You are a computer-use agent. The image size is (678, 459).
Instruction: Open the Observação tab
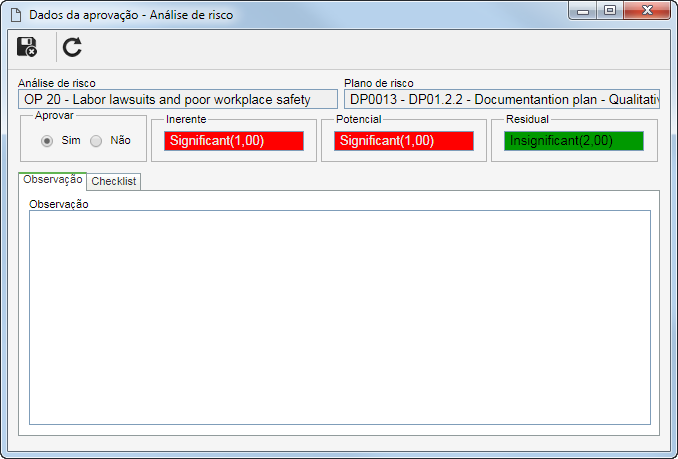click(x=53, y=179)
